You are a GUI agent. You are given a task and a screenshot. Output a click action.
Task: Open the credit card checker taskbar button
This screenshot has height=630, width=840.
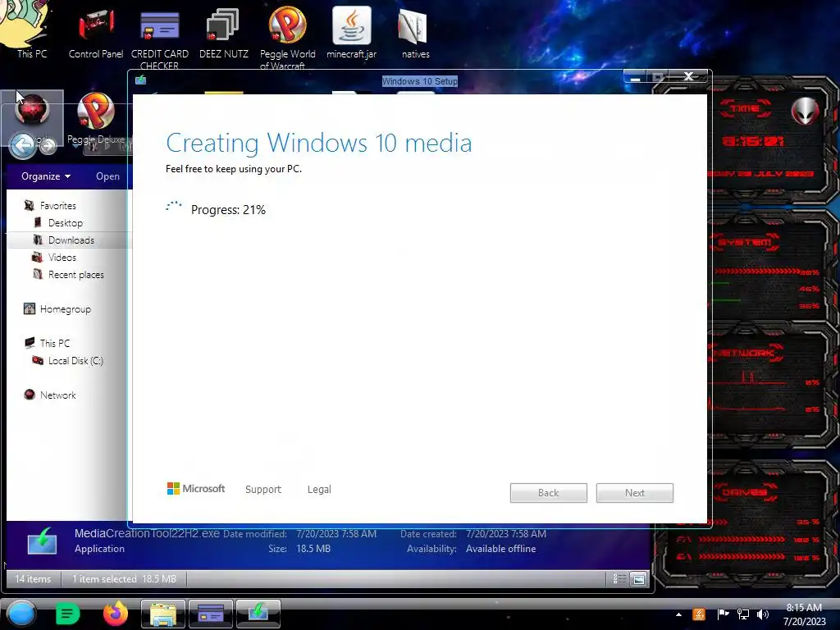click(x=211, y=614)
